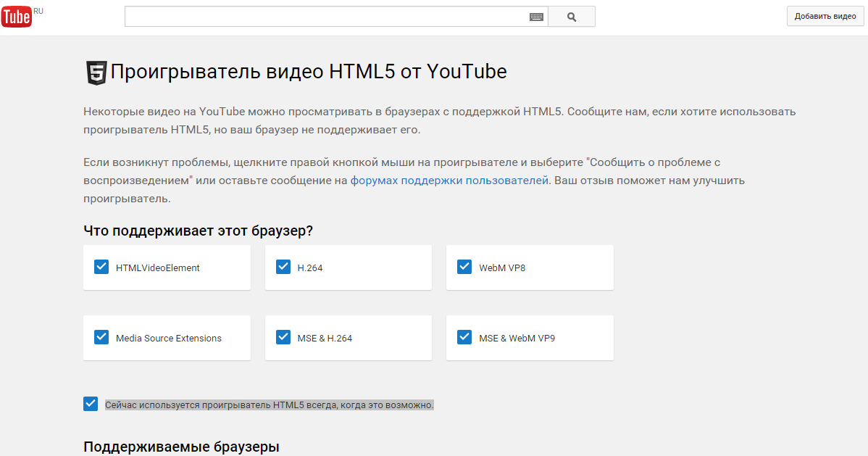868x456 pixels.
Task: Click the H.264 label text
Action: [x=310, y=268]
